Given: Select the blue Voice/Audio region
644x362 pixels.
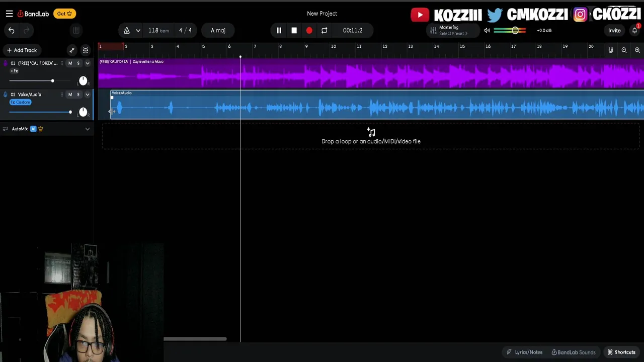Looking at the screenshot, I should (x=377, y=105).
